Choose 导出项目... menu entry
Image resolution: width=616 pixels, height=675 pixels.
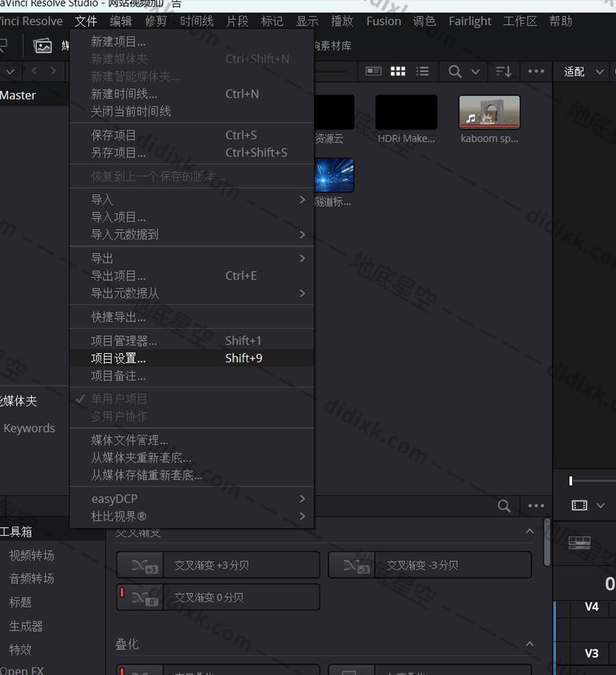click(x=192, y=276)
